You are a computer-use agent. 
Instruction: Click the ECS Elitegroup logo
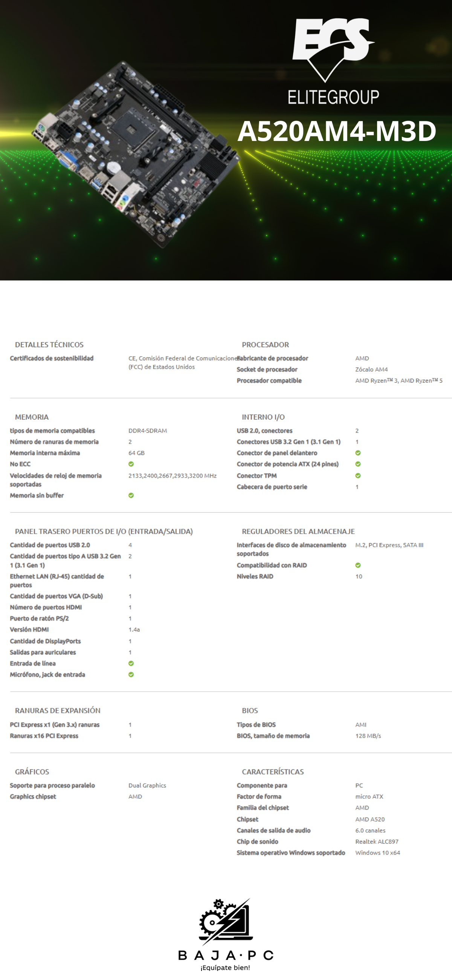[x=333, y=61]
